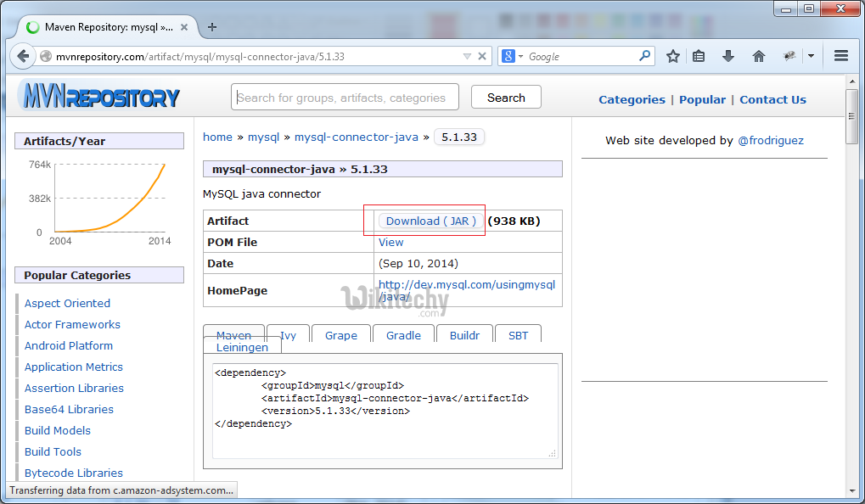Click the Download (JAR) button
The width and height of the screenshot is (865, 504).
(x=430, y=221)
